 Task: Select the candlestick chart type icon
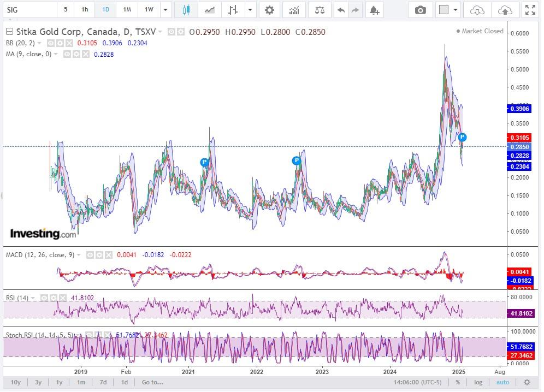[186, 10]
